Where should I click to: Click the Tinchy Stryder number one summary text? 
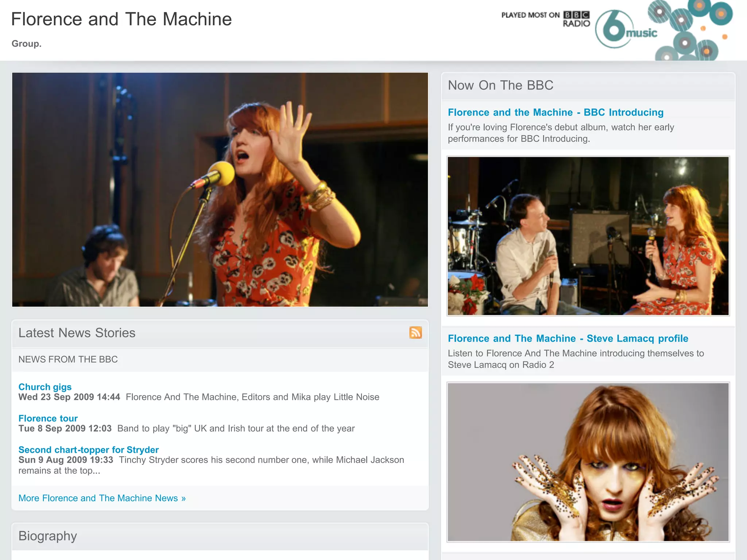coord(211,465)
